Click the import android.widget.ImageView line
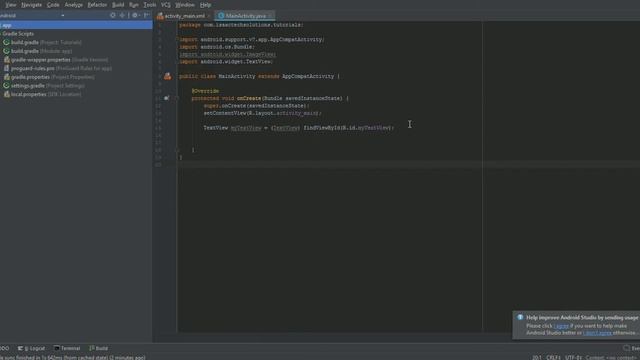 pos(227,54)
